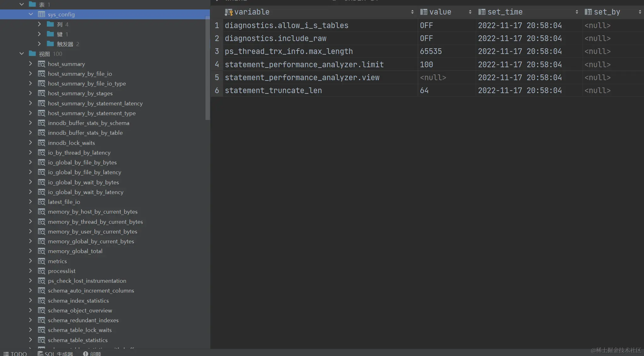Toggle sort on the set_by column
This screenshot has height=356, width=644.
click(640, 12)
